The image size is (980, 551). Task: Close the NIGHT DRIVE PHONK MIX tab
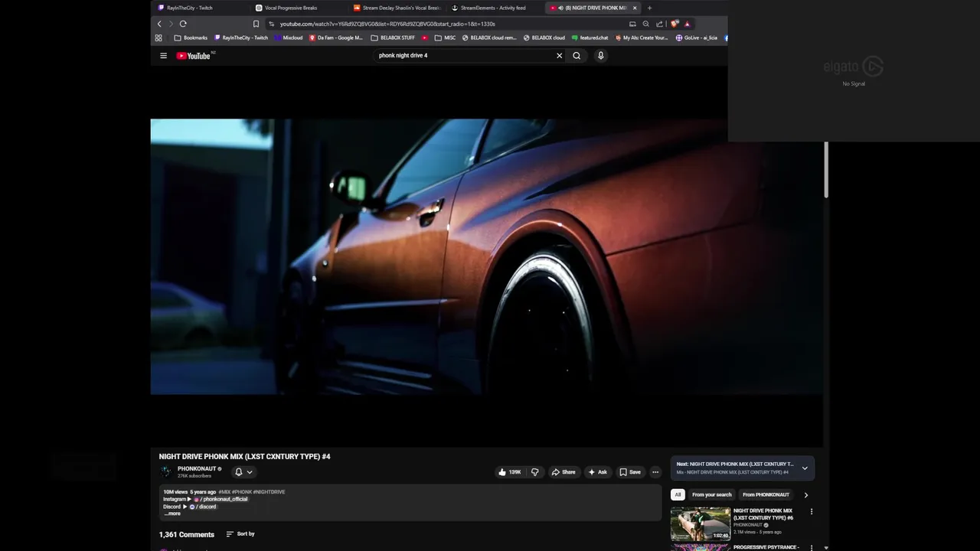pyautogui.click(x=634, y=8)
